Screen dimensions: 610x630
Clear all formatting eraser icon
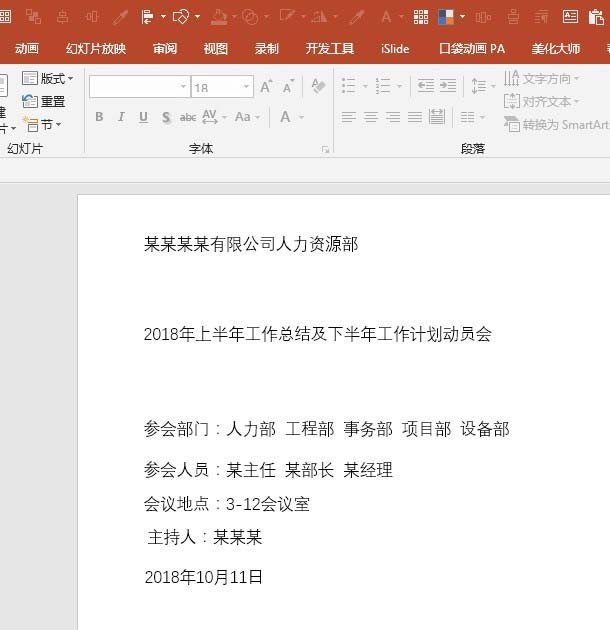(x=318, y=86)
